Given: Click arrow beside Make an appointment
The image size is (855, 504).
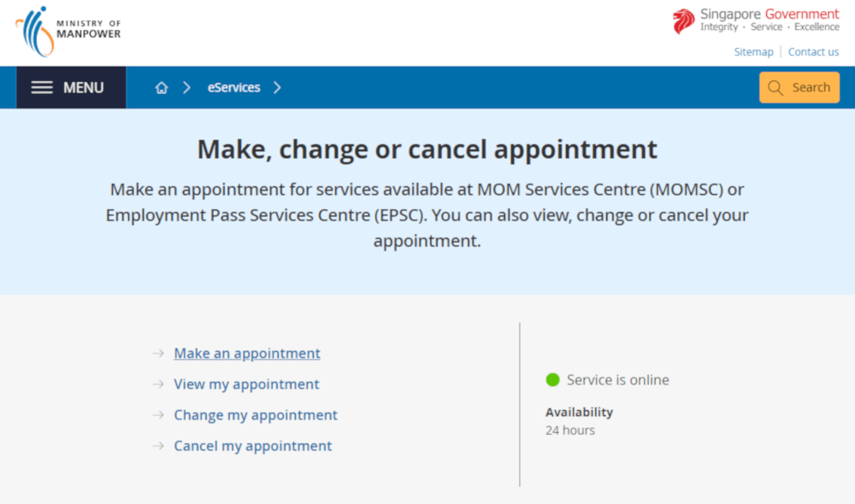Looking at the screenshot, I should 158,354.
